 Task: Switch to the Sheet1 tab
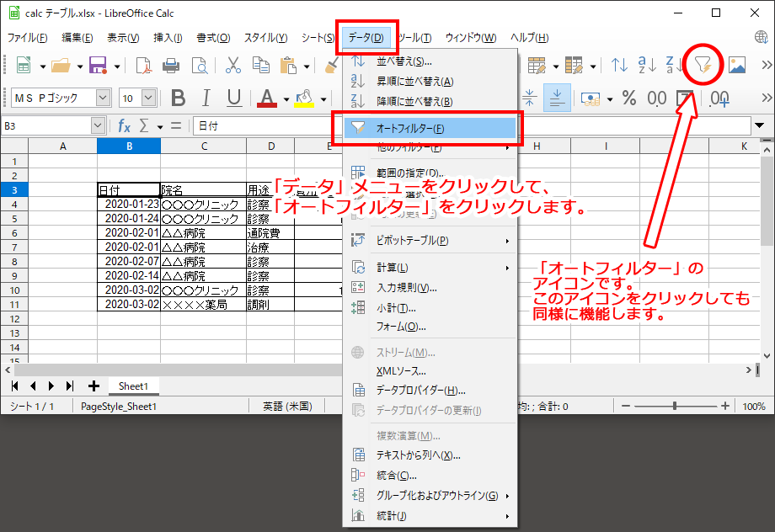[133, 386]
